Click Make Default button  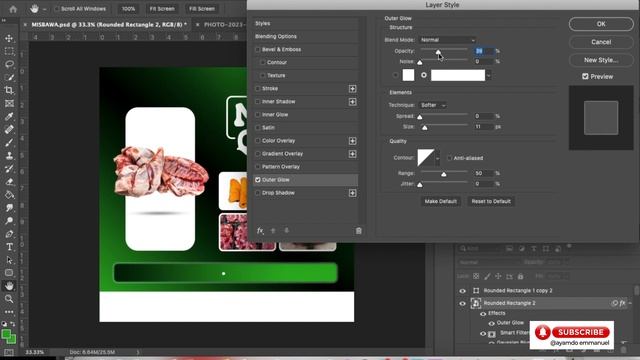(x=440, y=201)
